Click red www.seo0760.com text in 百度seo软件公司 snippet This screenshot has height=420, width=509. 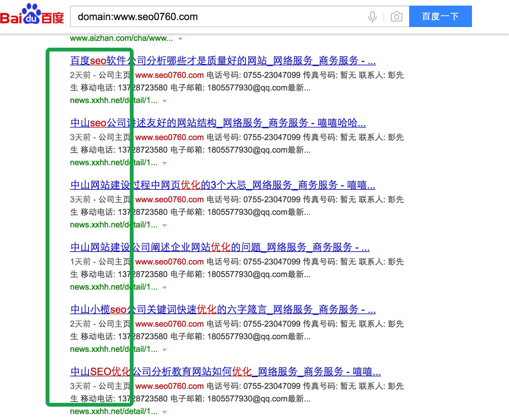click(170, 75)
